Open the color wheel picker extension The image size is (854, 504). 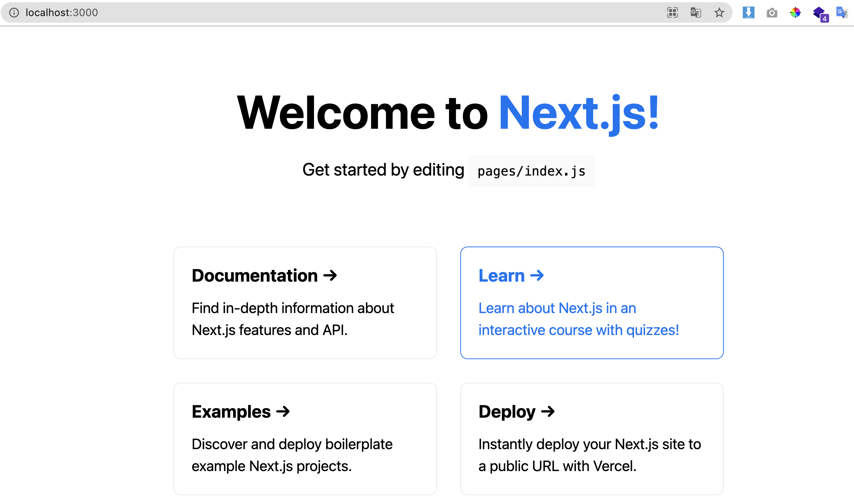[x=795, y=13]
